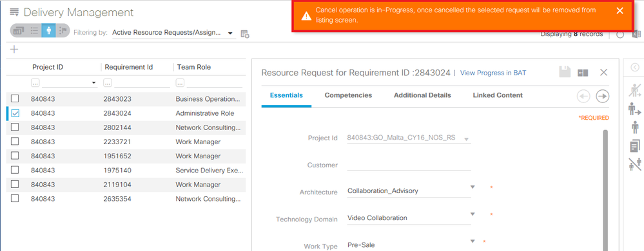Toggle the split panel layout icon
Viewport: 644px width, 251px height.
[583, 73]
